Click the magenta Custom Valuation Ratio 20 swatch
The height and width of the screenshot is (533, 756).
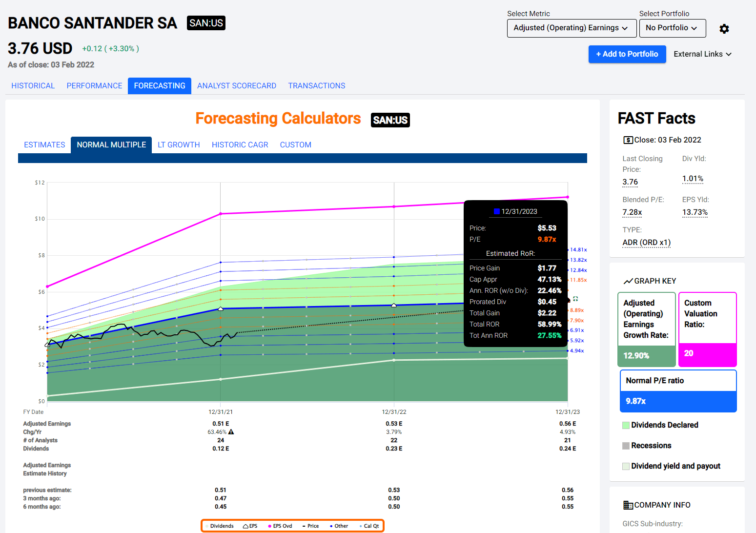click(x=707, y=354)
